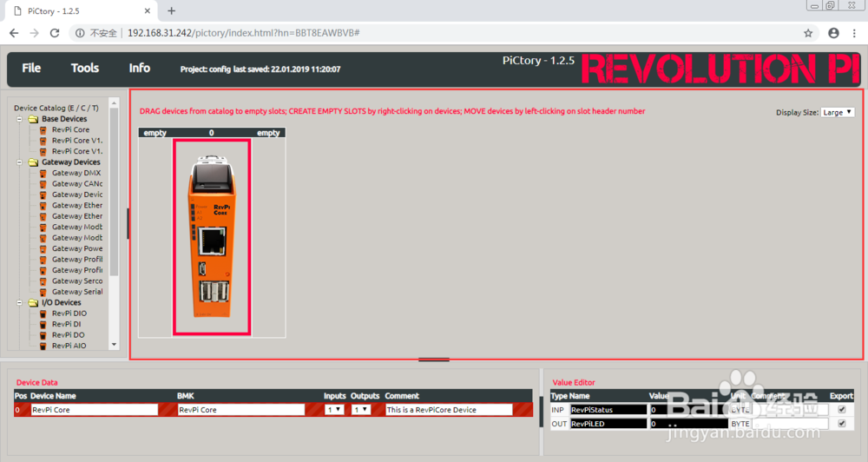
Task: Click the RevPi DO module icon
Action: click(43, 335)
